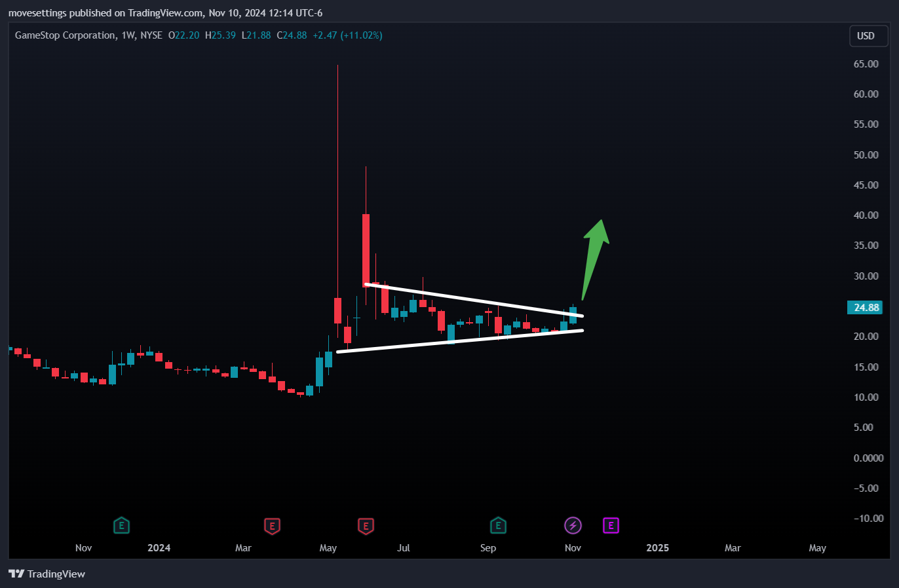Click the GameStop Corporation symbol title
This screenshot has width=899, height=588.
click(x=65, y=35)
